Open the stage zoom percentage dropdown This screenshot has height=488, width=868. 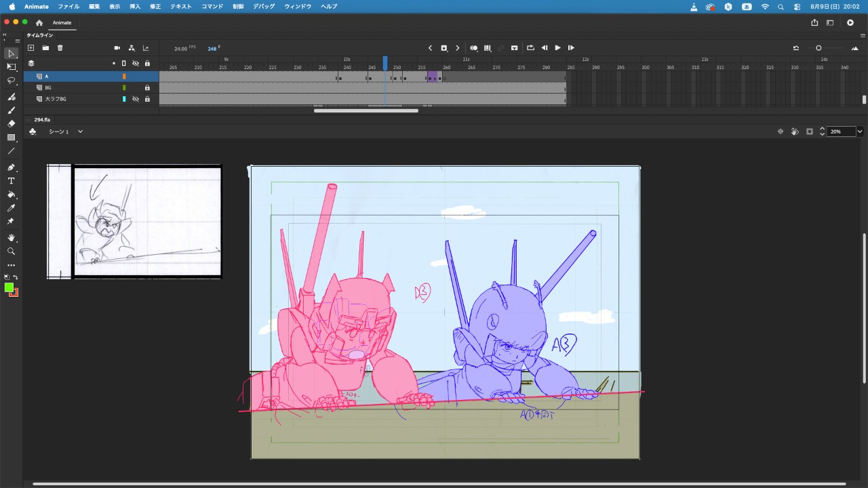click(860, 131)
